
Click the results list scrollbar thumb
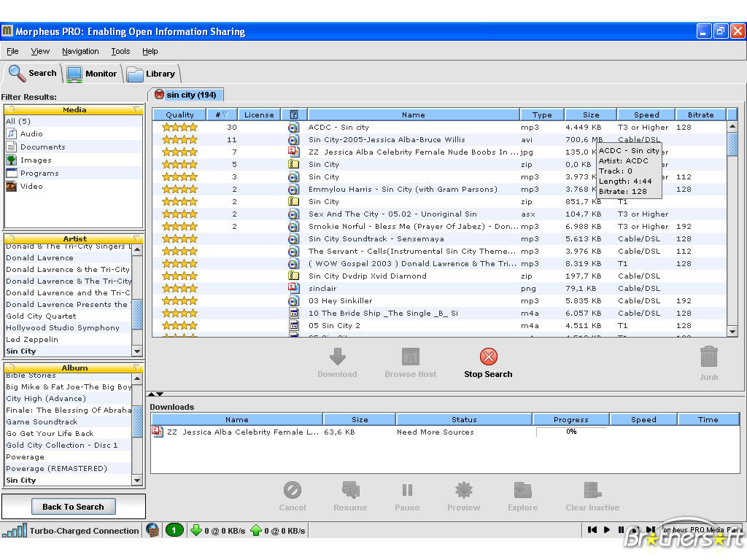[x=732, y=144]
